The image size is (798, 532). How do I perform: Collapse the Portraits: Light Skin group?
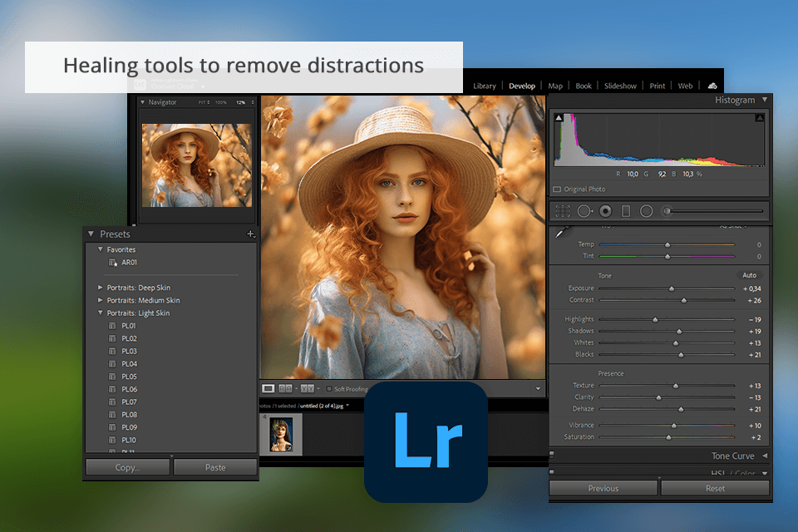pos(101,313)
